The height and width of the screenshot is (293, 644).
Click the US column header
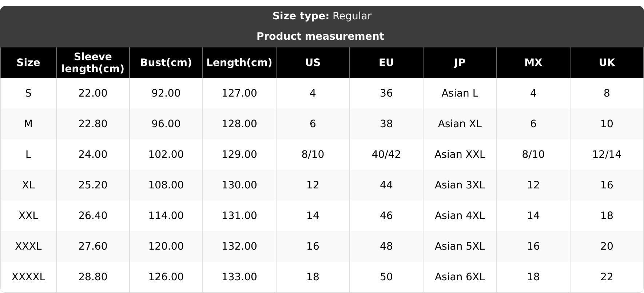[313, 63]
